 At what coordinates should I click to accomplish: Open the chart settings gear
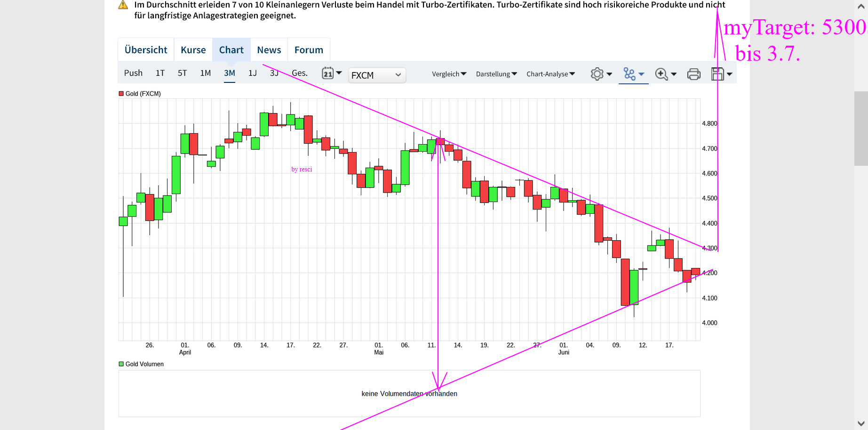[x=597, y=74]
